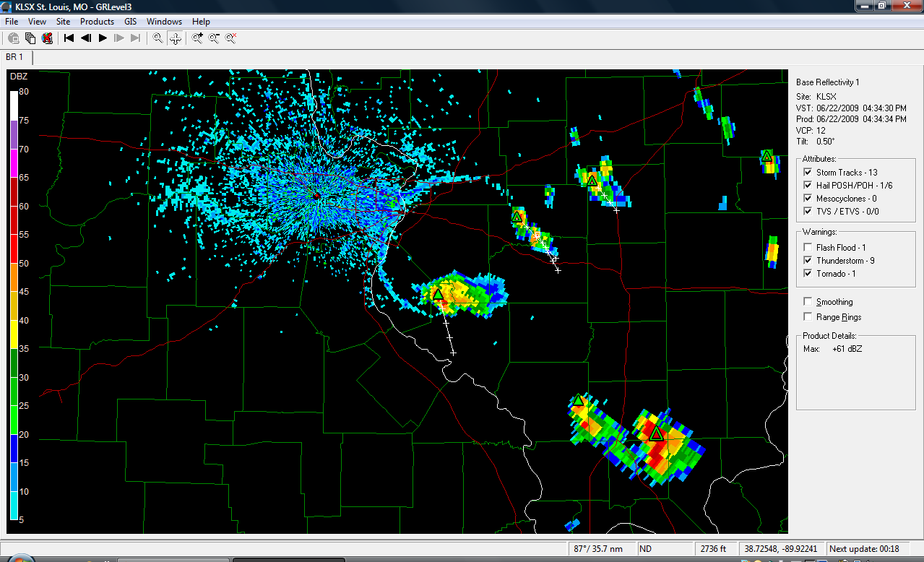Uncheck the Storm Tracks checkbox
Screen dimensions: 924x562
tap(808, 173)
